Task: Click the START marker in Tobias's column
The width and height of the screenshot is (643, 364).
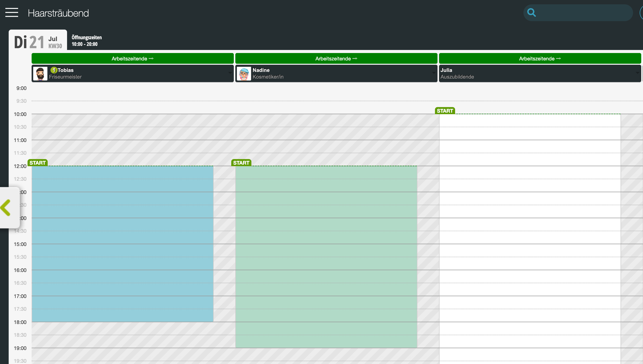Action: 37,163
